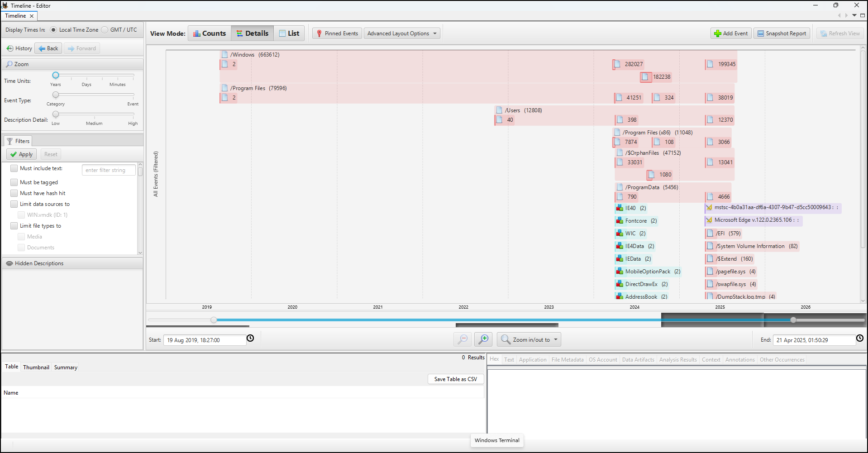
Task: Click the /EFI file event icon
Action: pyautogui.click(x=710, y=234)
